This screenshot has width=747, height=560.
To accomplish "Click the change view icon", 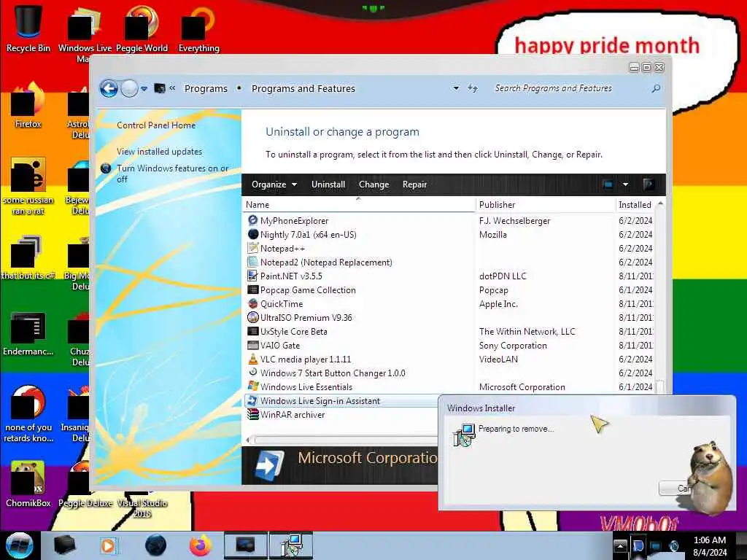I will tap(608, 184).
